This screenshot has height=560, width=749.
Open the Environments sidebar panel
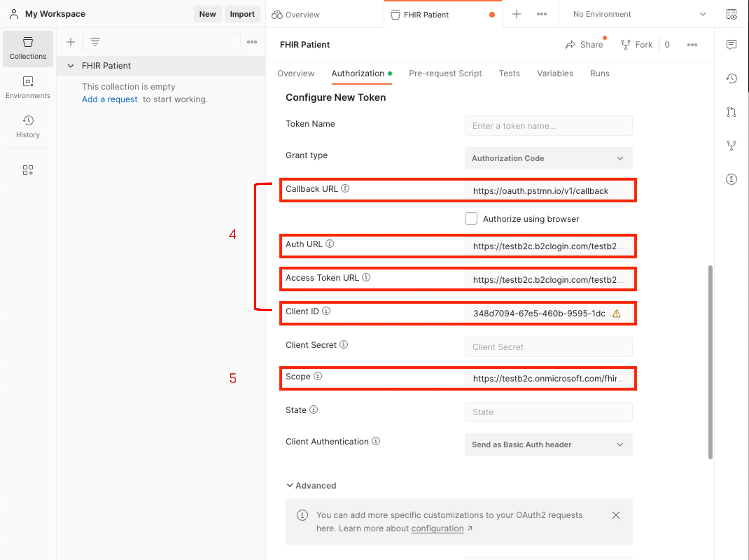click(28, 88)
